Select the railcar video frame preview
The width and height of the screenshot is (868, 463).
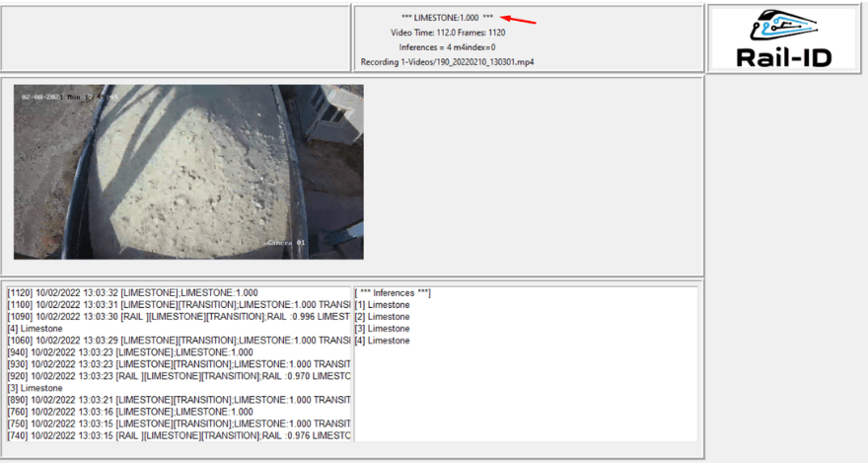pos(188,172)
